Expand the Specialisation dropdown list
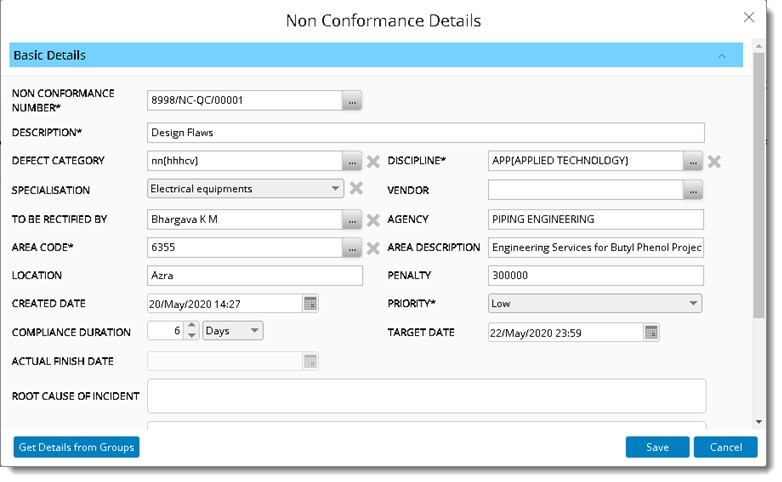 pyautogui.click(x=335, y=188)
